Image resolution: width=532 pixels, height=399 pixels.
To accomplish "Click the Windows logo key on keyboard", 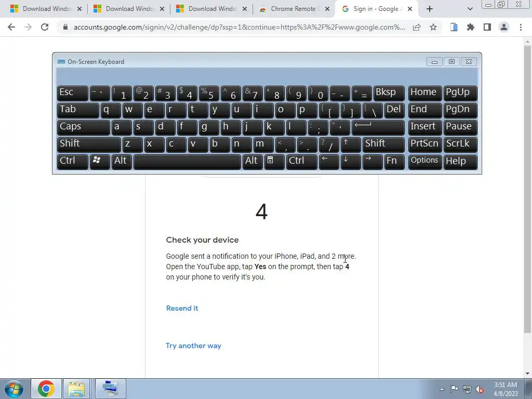I will (100, 161).
